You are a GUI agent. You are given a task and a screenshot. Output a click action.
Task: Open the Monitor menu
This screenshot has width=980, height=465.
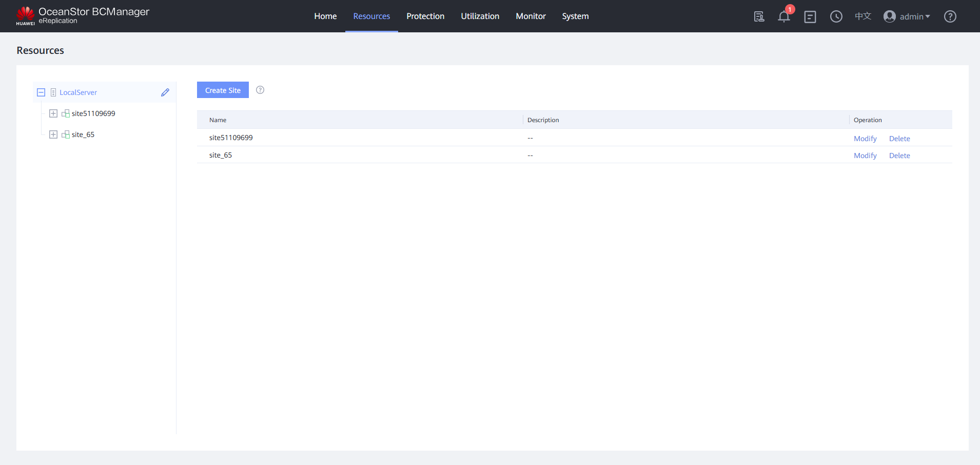(x=531, y=16)
